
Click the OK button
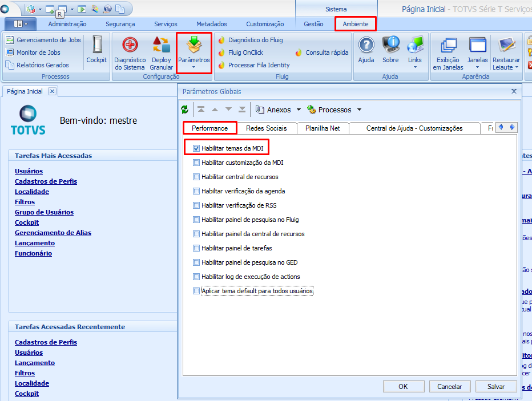[x=404, y=386]
